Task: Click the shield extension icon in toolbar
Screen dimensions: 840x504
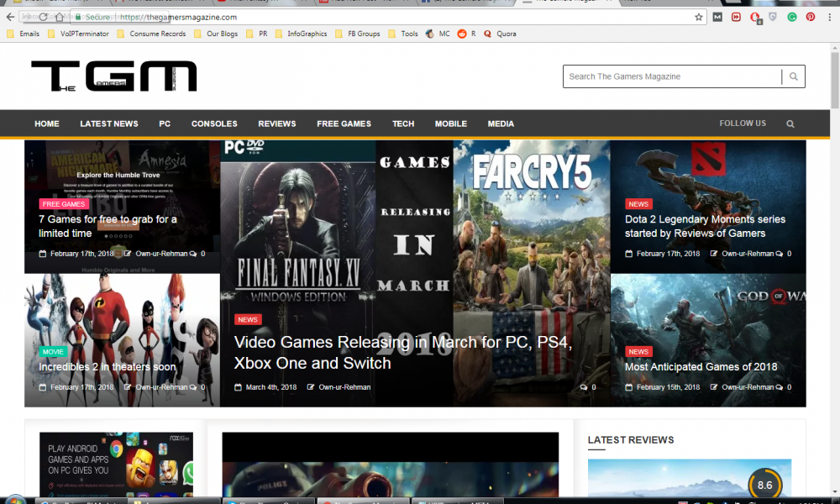Action: pos(773,17)
